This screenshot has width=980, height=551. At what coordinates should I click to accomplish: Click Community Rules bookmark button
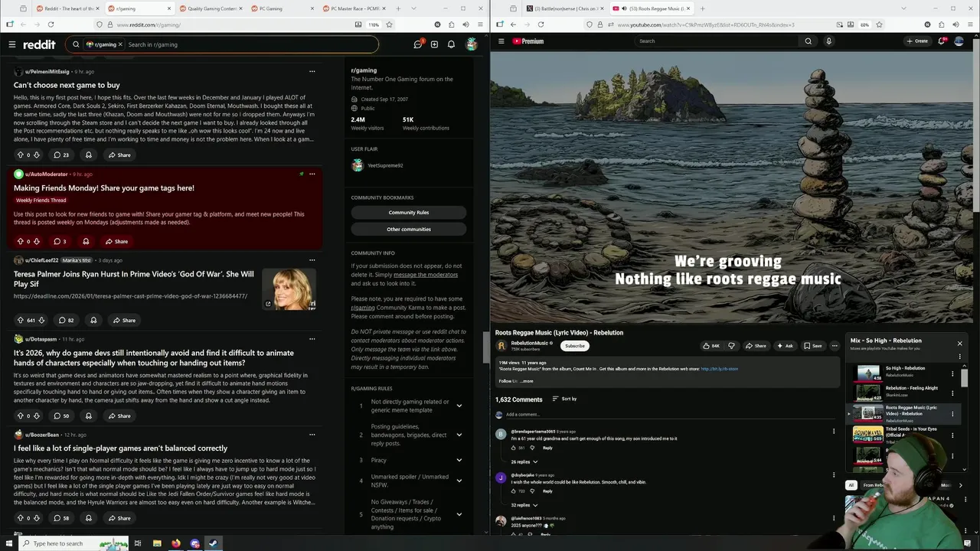click(408, 212)
